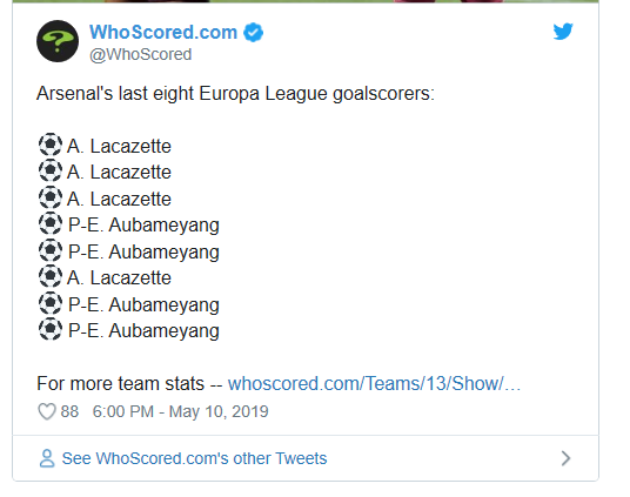This screenshot has height=497, width=630.
Task: Select See WhoScored.com's other Tweets
Action: tap(194, 459)
